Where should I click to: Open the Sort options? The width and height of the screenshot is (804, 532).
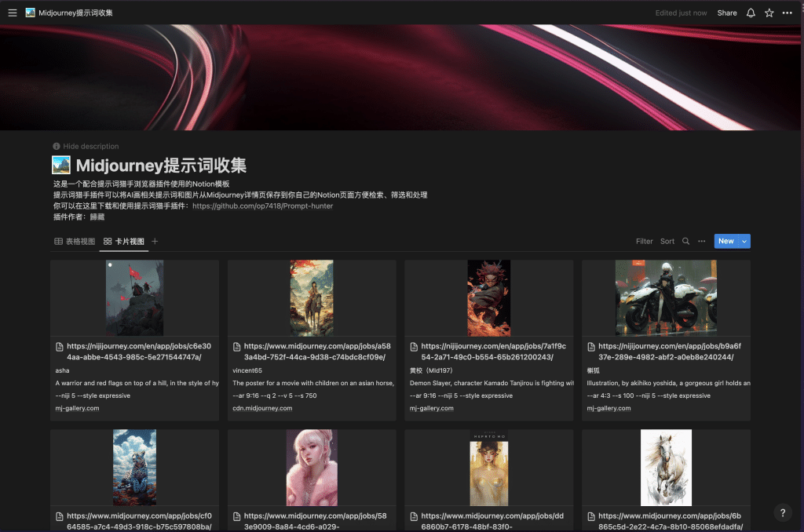(x=667, y=242)
